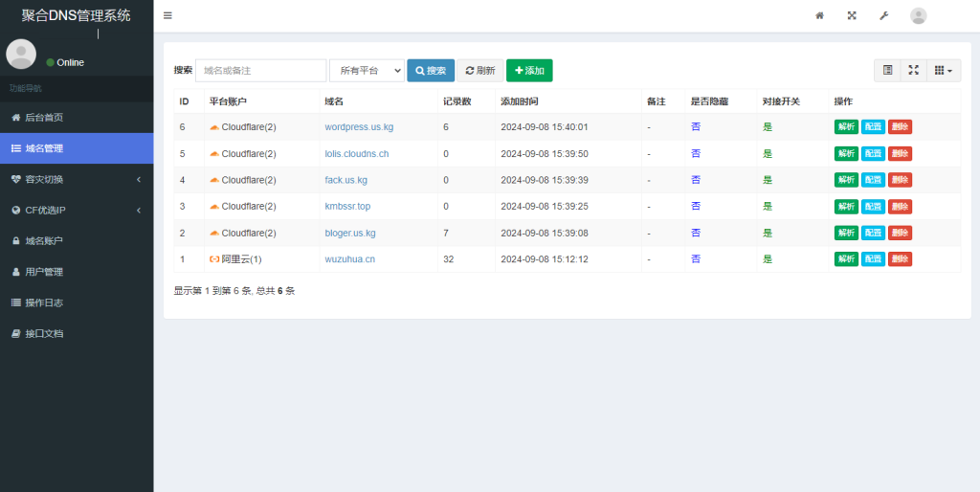Click 删除 for bloger.us.kg
Screen dimensions: 980x492
[x=900, y=234]
